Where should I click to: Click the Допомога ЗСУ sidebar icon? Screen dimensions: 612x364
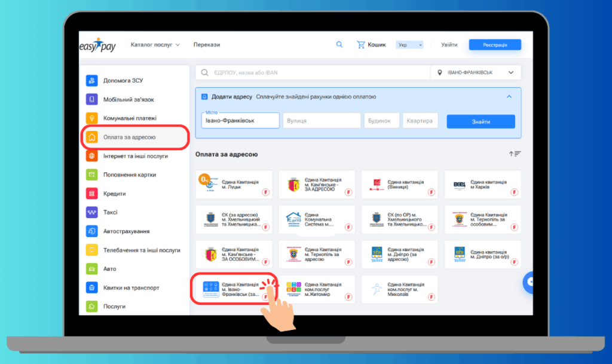point(91,80)
